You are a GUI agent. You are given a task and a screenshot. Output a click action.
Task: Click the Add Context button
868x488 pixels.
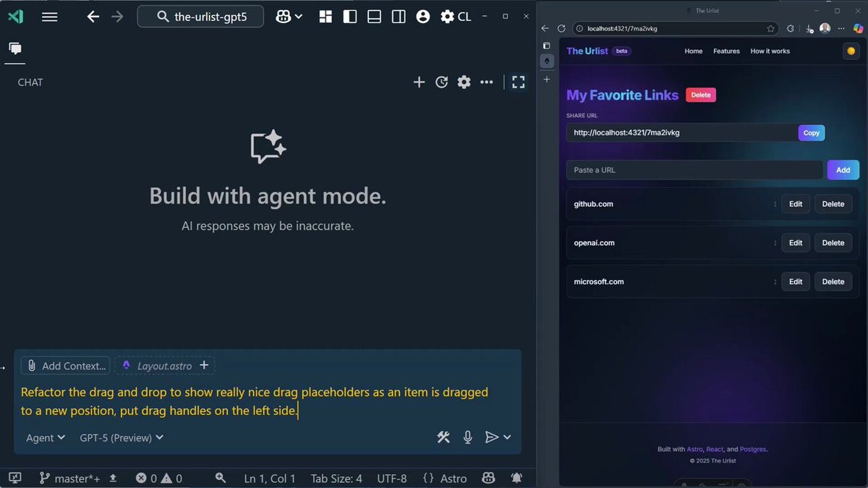[66, 366]
